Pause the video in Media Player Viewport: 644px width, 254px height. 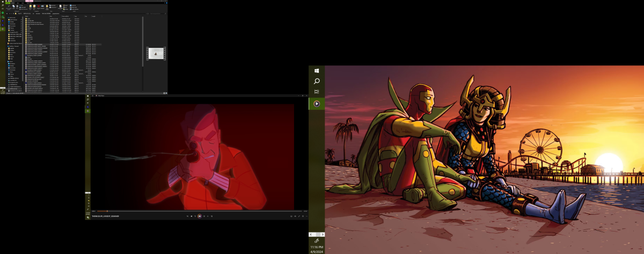coord(200,216)
